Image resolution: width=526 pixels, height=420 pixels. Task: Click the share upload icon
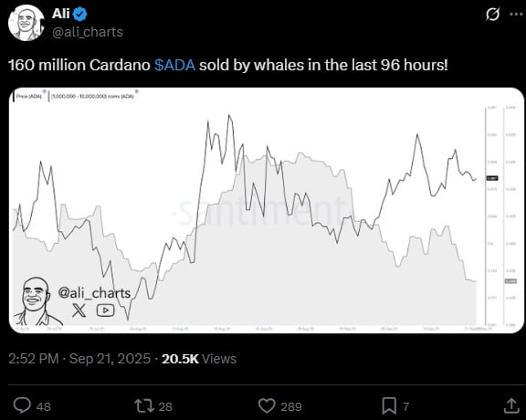pos(510,405)
